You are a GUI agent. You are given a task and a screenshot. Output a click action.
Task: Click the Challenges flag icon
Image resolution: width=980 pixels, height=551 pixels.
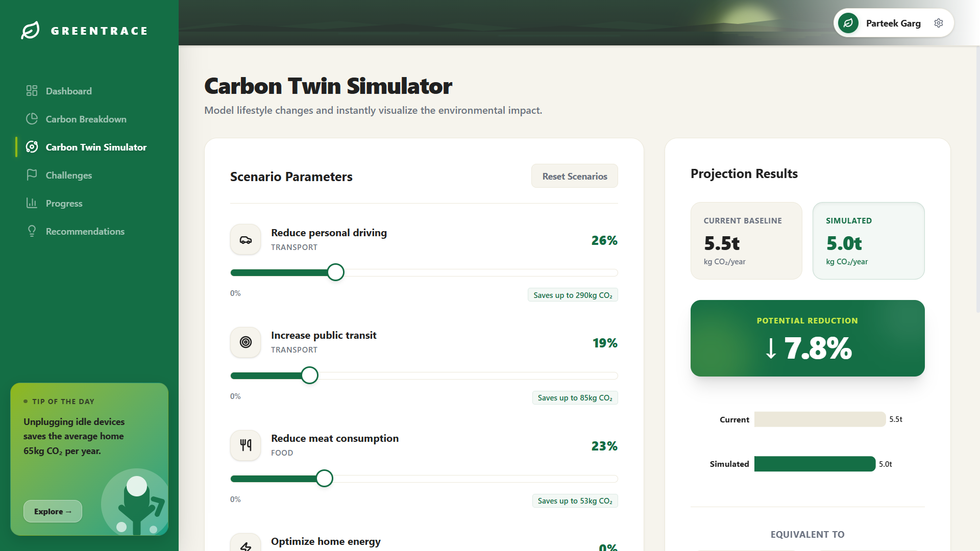32,175
